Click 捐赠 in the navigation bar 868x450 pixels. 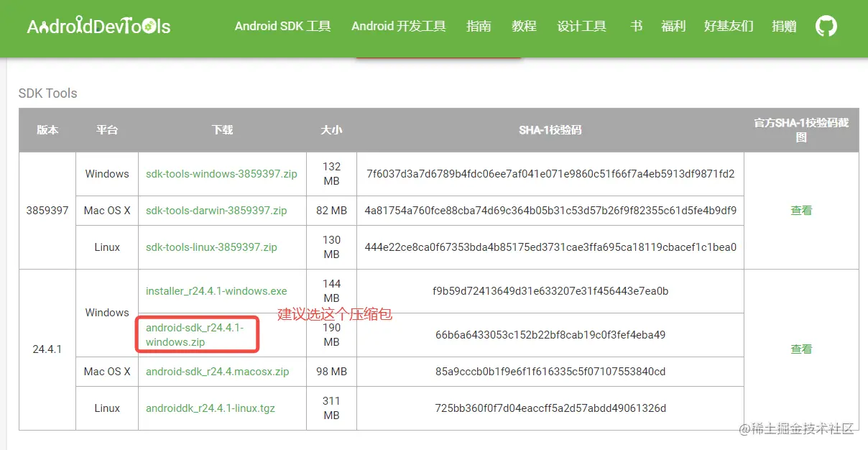pyautogui.click(x=784, y=27)
